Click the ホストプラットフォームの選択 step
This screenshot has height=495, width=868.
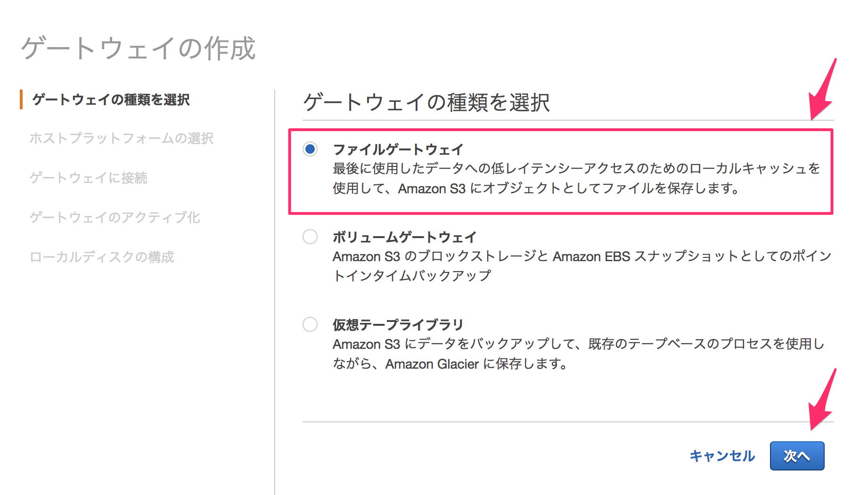point(123,139)
